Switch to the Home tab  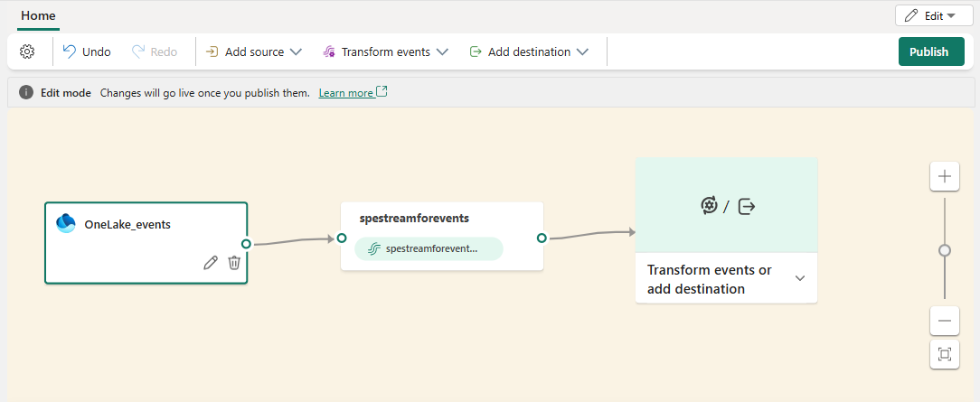pyautogui.click(x=38, y=16)
